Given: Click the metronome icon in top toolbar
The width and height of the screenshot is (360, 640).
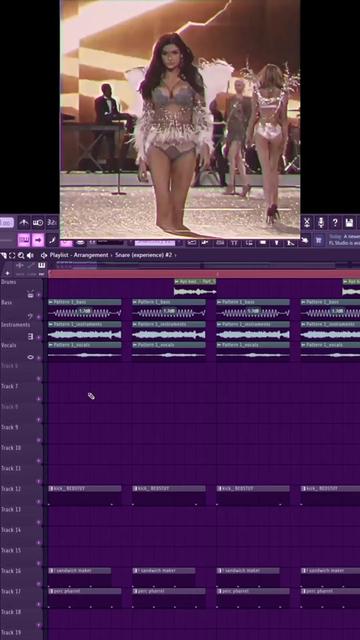Looking at the screenshot, I should [x=24, y=222].
